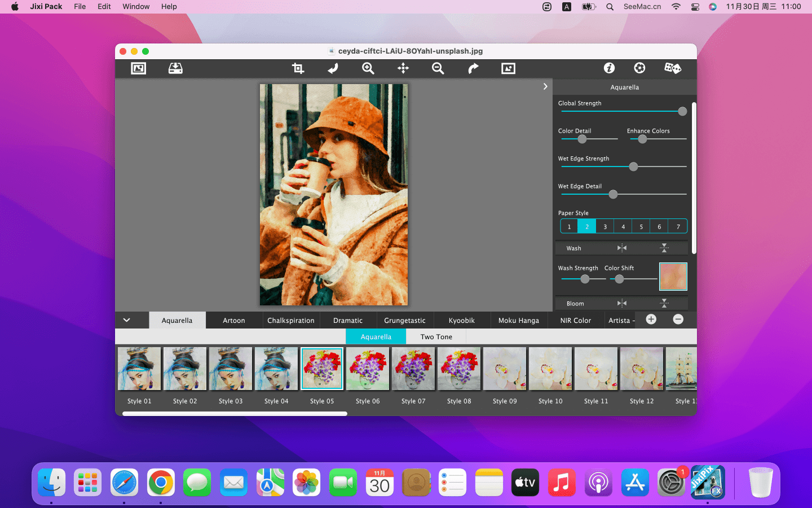Select Paper Style 4
812x508 pixels.
623,226
